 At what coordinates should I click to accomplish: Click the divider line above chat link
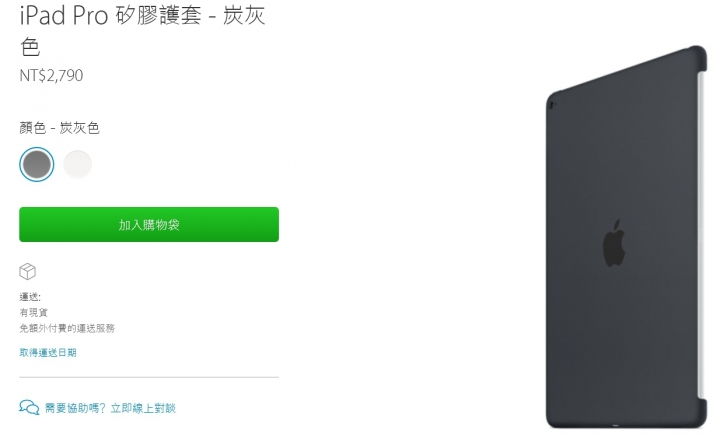pos(149,378)
